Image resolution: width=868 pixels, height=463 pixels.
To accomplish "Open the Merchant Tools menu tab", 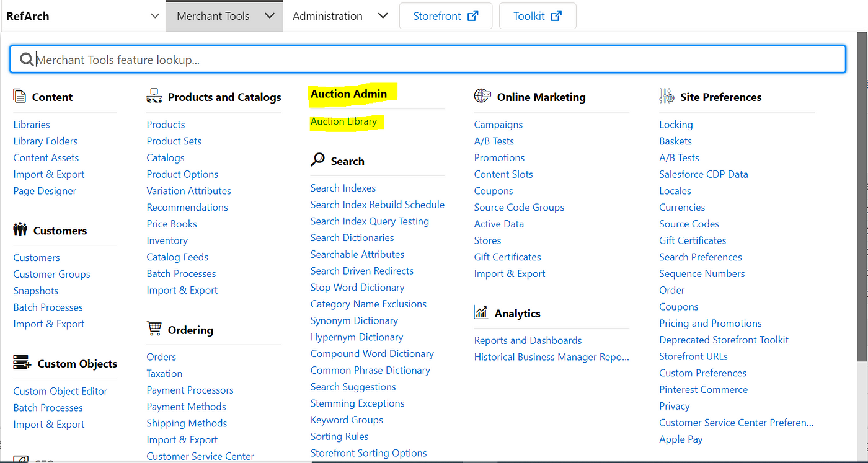I will tap(224, 16).
